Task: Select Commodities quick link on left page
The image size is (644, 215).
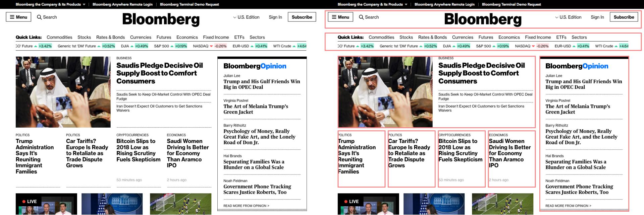Action: point(59,37)
